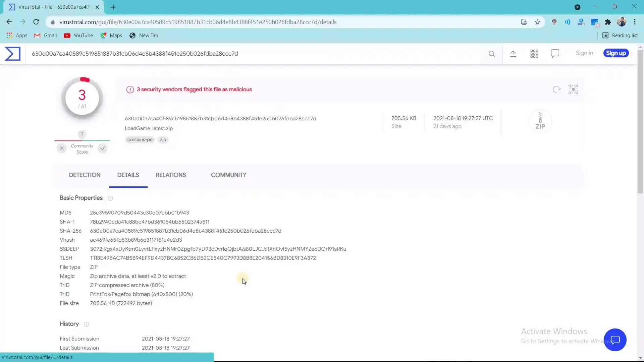Open the notifications comment icon
The height and width of the screenshot is (362, 644).
(555, 54)
